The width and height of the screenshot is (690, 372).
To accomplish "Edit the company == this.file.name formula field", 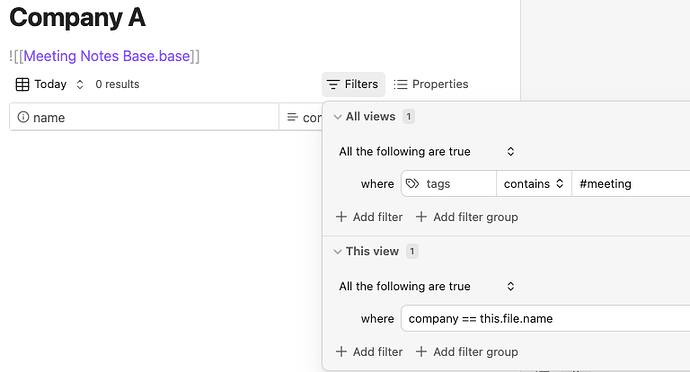I will 545,318.
